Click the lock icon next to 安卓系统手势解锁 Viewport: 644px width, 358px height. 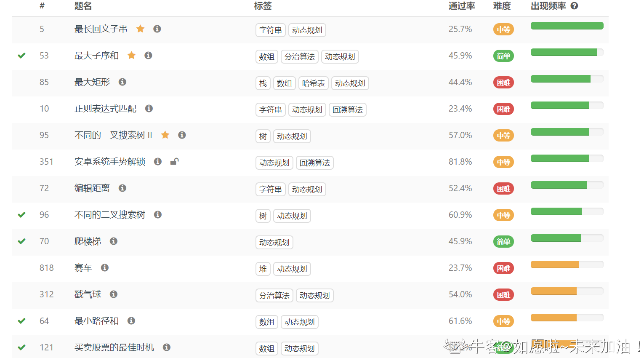click(x=174, y=161)
